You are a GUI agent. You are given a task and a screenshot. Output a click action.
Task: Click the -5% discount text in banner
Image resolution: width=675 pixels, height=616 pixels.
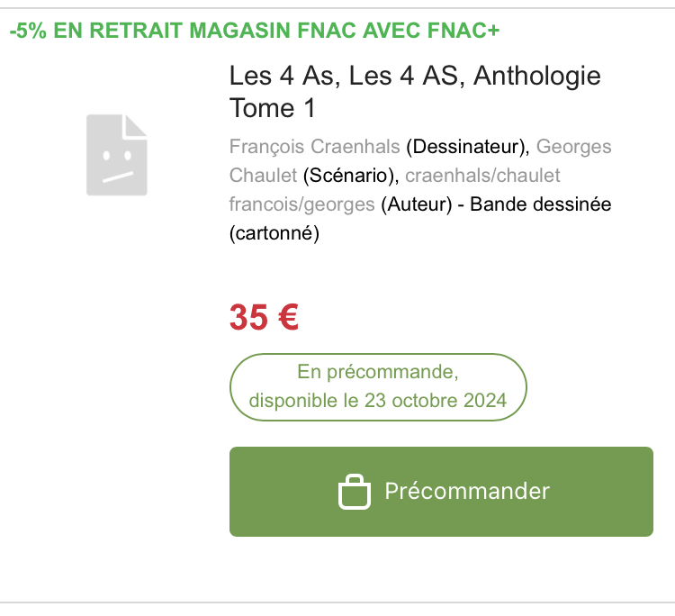(29, 31)
